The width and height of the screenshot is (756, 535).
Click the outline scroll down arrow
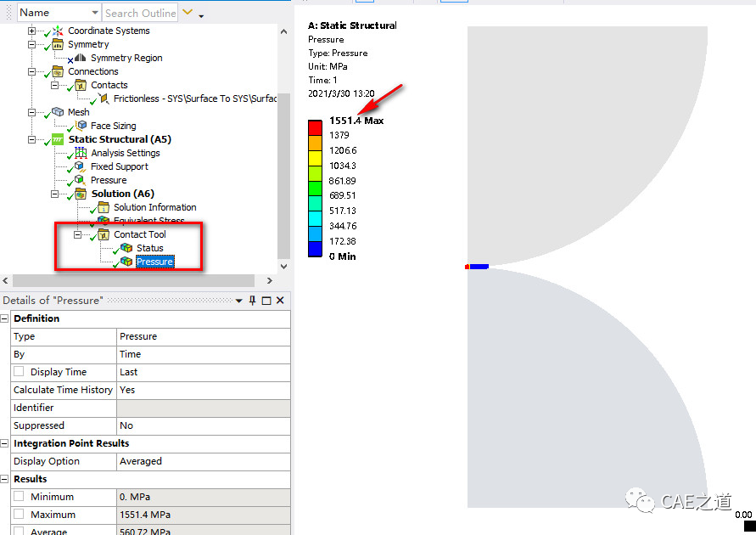(284, 266)
